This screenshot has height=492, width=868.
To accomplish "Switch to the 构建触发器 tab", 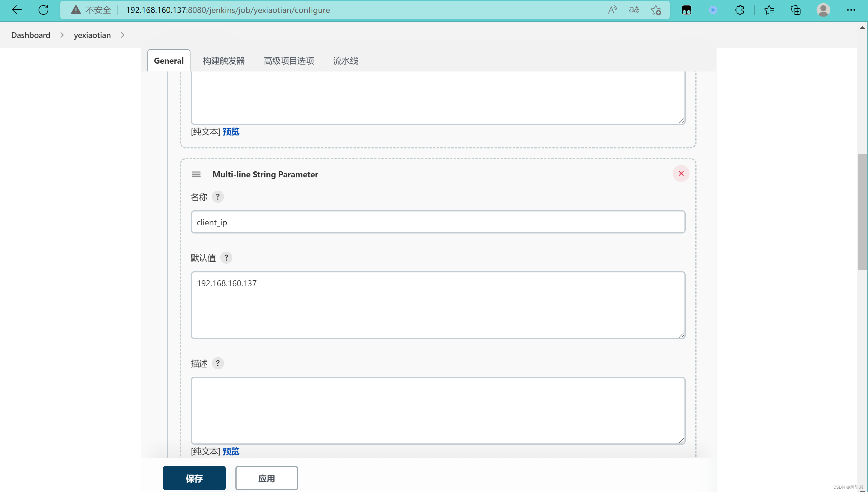I will point(224,61).
